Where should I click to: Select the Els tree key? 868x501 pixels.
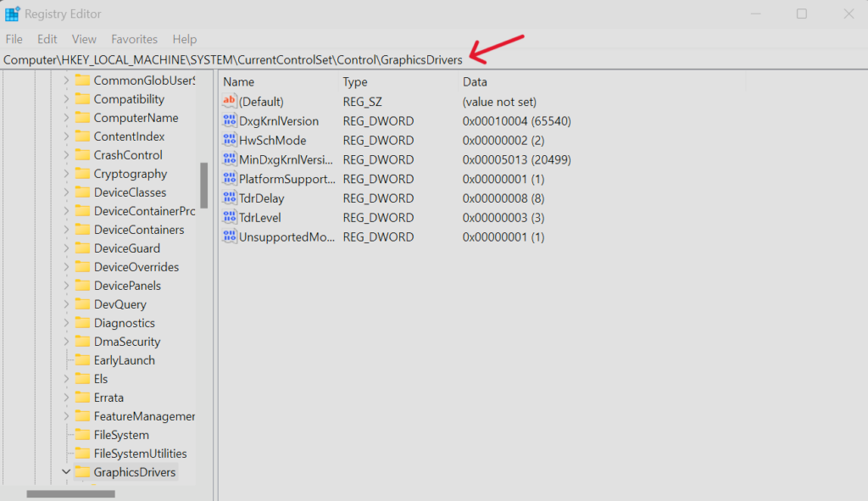click(101, 379)
